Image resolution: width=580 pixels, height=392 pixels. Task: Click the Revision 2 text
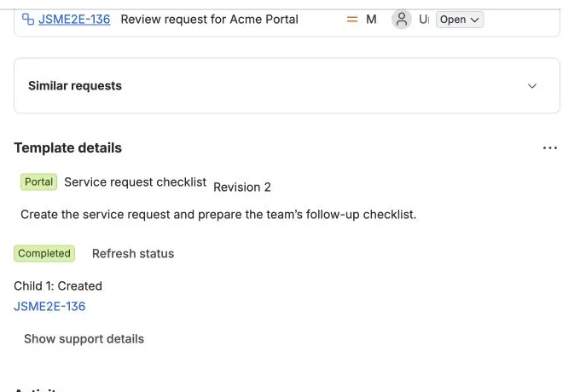click(242, 187)
